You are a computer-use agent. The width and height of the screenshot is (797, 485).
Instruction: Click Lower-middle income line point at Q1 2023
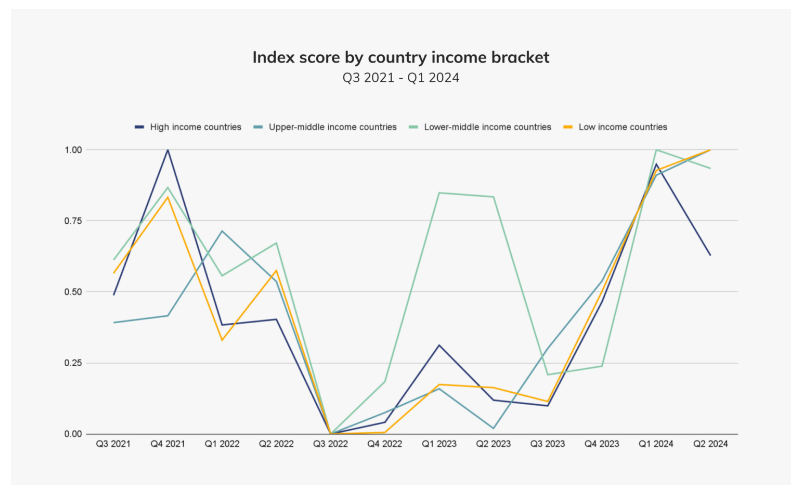(440, 193)
